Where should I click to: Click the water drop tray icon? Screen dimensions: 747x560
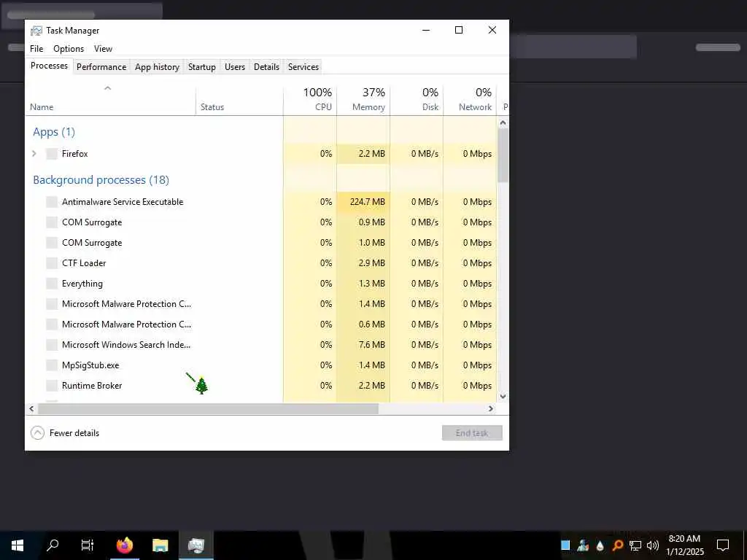coord(600,545)
